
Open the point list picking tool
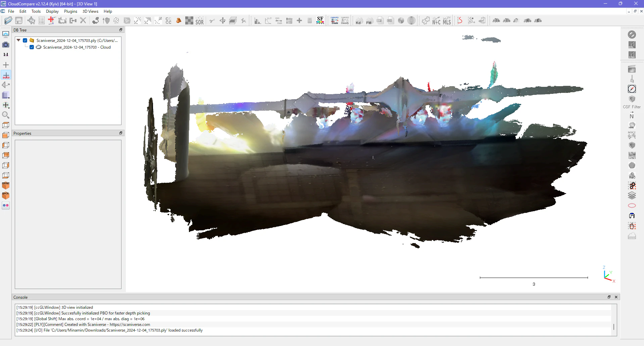click(x=42, y=20)
